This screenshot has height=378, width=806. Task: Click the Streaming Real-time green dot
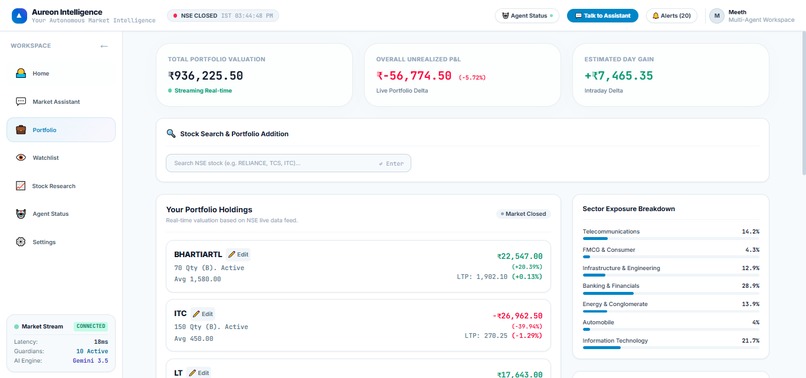170,91
